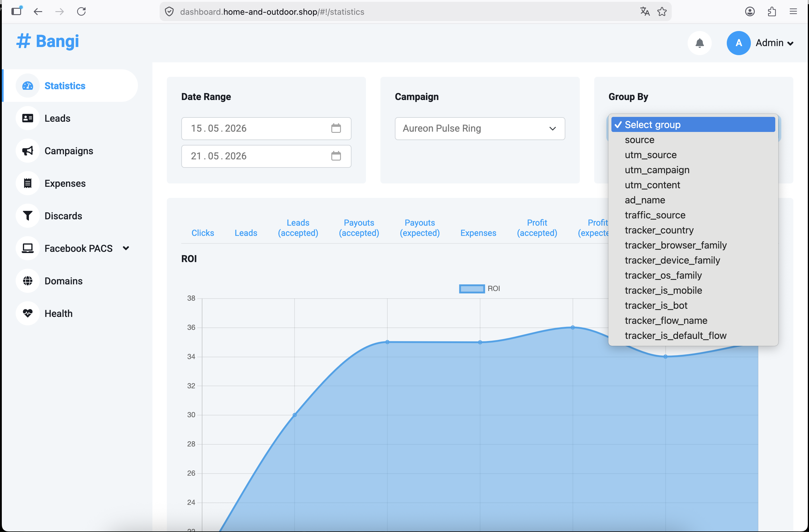809x532 pixels.
Task: Click the browser forward arrow
Action: [x=60, y=11]
